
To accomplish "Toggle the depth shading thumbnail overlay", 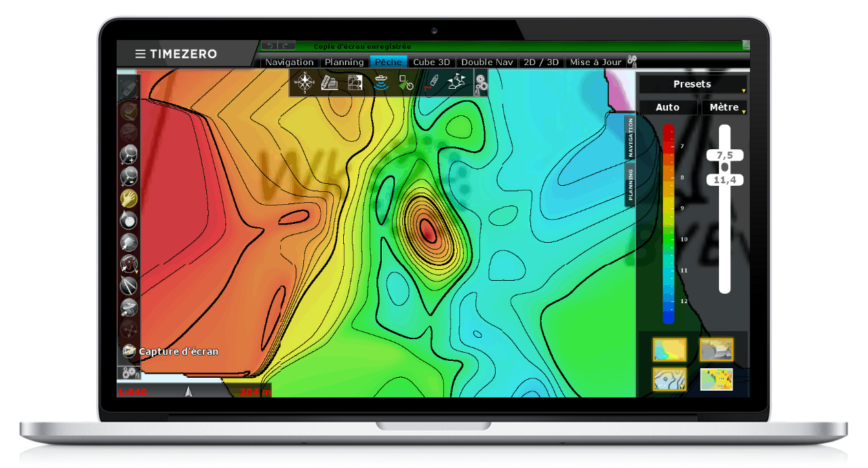I will [669, 350].
